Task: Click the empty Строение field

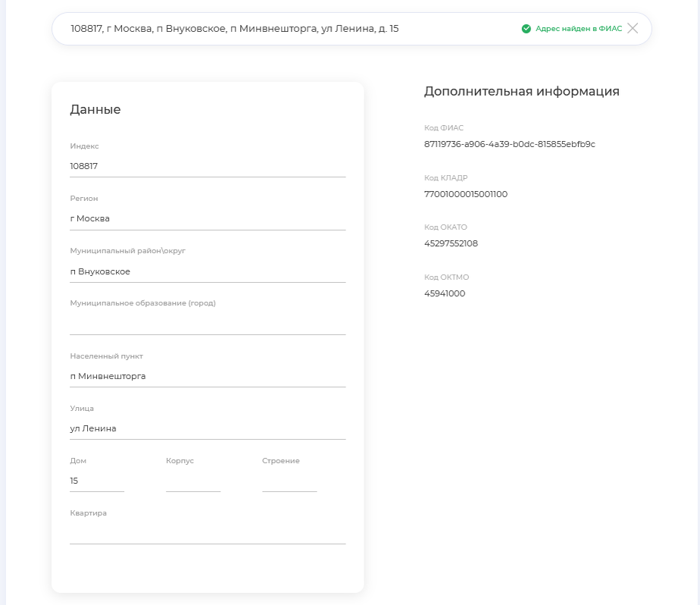Action: pyautogui.click(x=289, y=481)
